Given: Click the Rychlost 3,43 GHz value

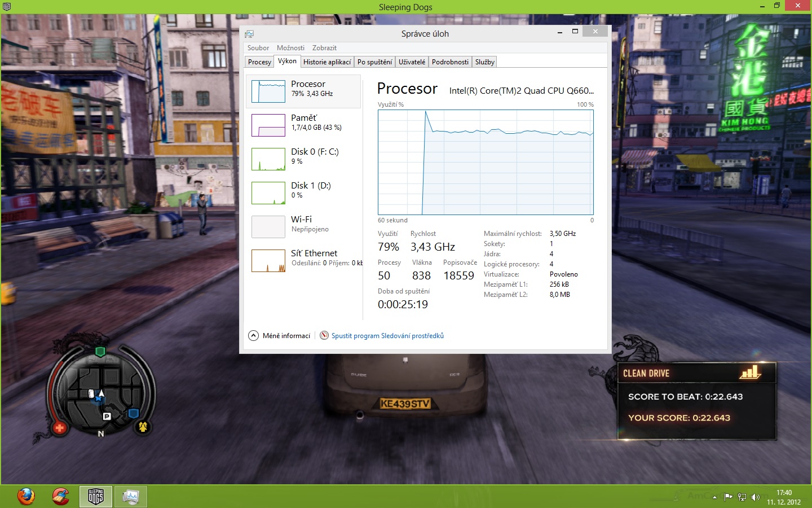Looking at the screenshot, I should click(x=433, y=247).
